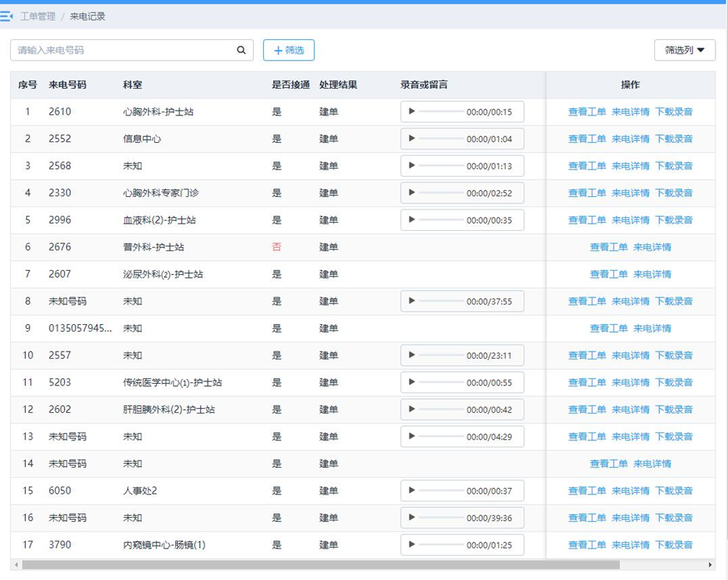
Task: Open 来电详情 for call 0135057945...
Action: coord(653,328)
